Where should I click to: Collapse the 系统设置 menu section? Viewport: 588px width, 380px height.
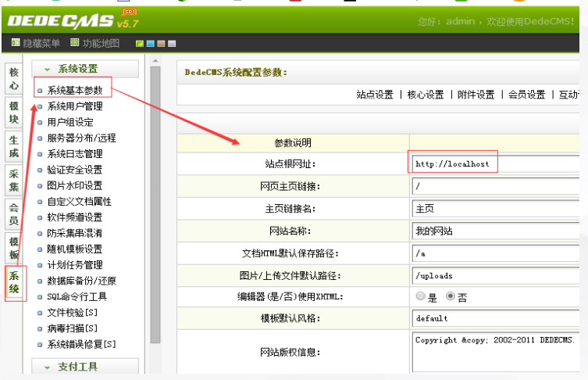85,69
